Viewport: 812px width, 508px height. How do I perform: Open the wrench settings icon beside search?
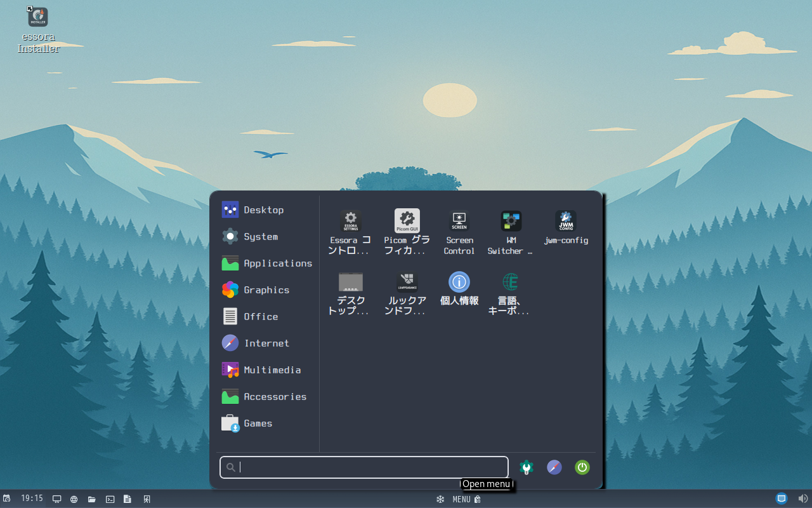point(526,467)
